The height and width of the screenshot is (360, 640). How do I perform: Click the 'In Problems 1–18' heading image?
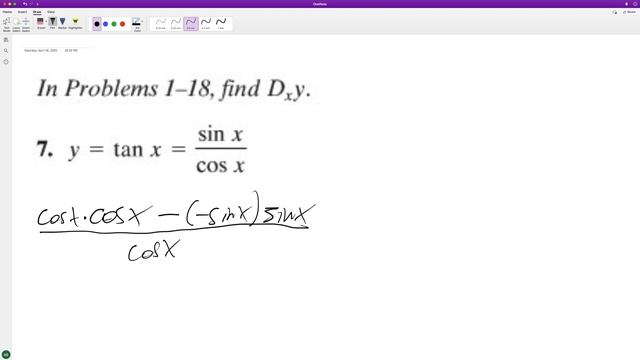point(174,89)
